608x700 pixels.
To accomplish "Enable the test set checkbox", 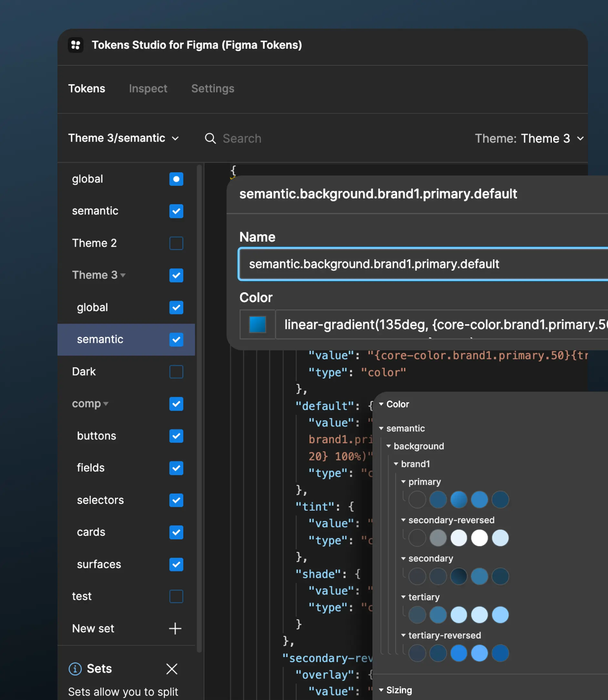I will 176,596.
